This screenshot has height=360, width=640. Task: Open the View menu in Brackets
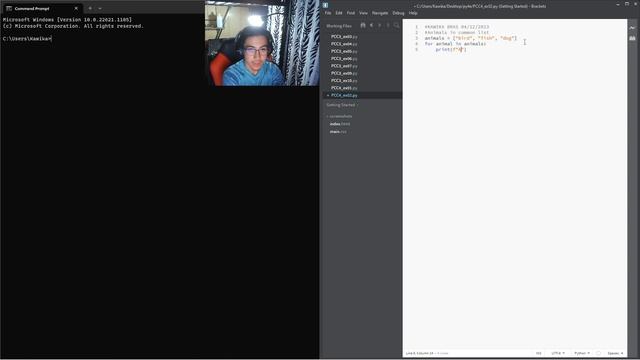tap(363, 13)
